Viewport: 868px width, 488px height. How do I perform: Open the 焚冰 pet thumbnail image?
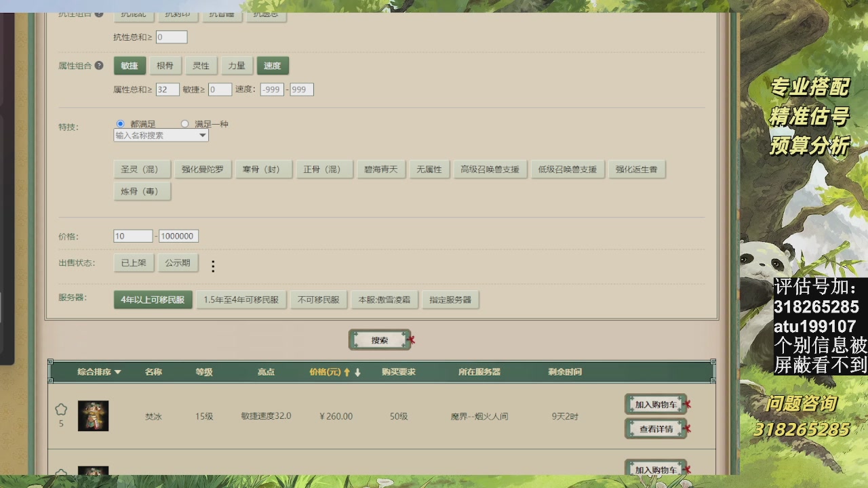point(94,415)
